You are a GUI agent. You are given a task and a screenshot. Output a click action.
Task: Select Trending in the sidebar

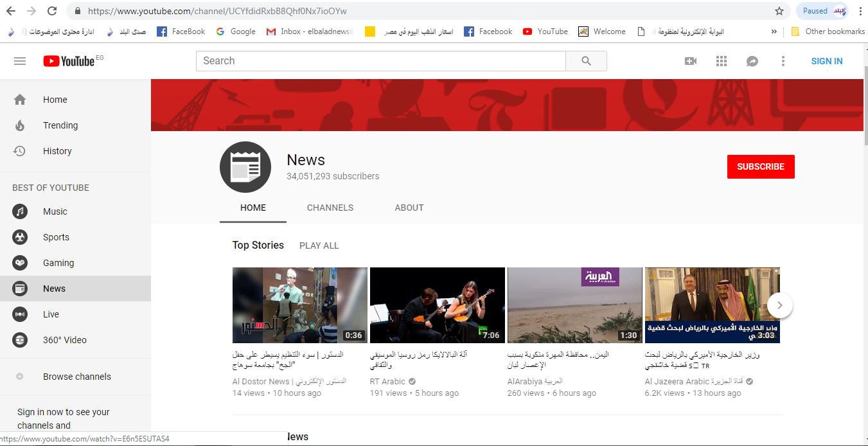[61, 125]
